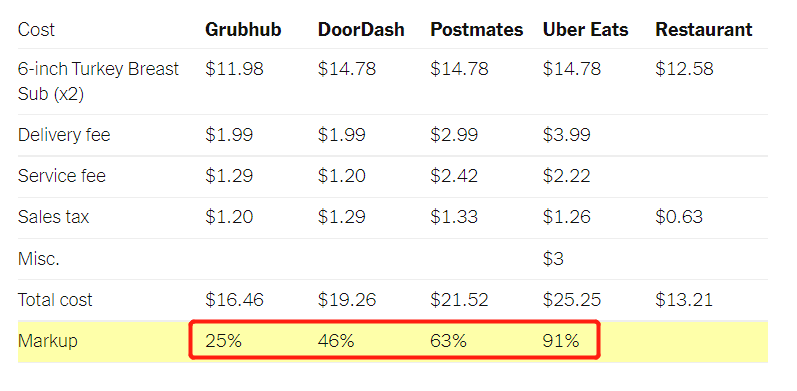Select the Restaurant total cost $13.21
797x391 pixels.
(x=684, y=299)
